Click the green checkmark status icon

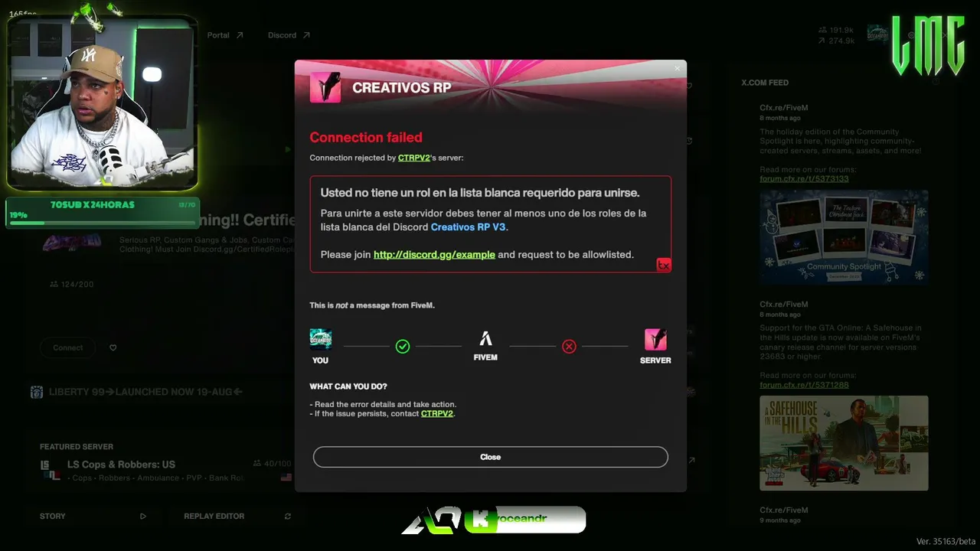[x=403, y=347]
